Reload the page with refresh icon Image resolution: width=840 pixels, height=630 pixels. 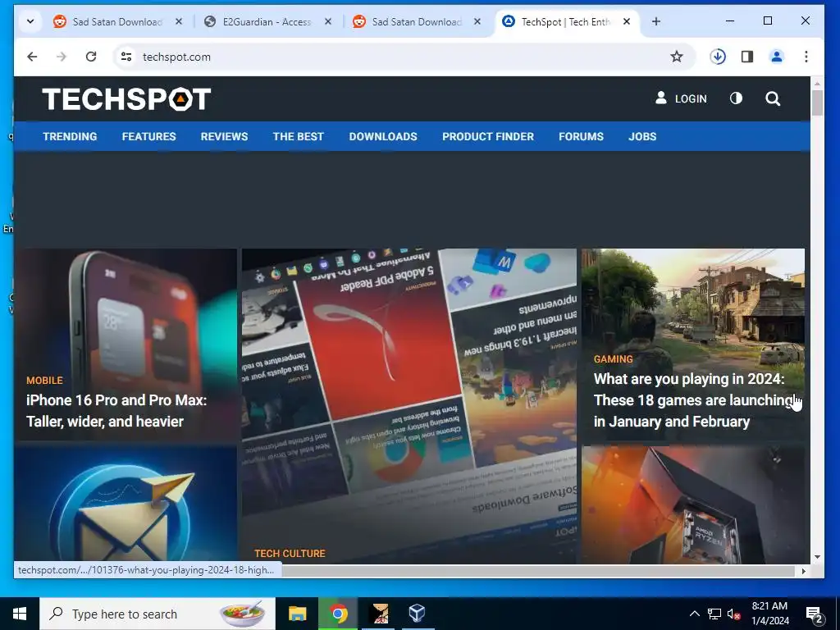(x=91, y=57)
